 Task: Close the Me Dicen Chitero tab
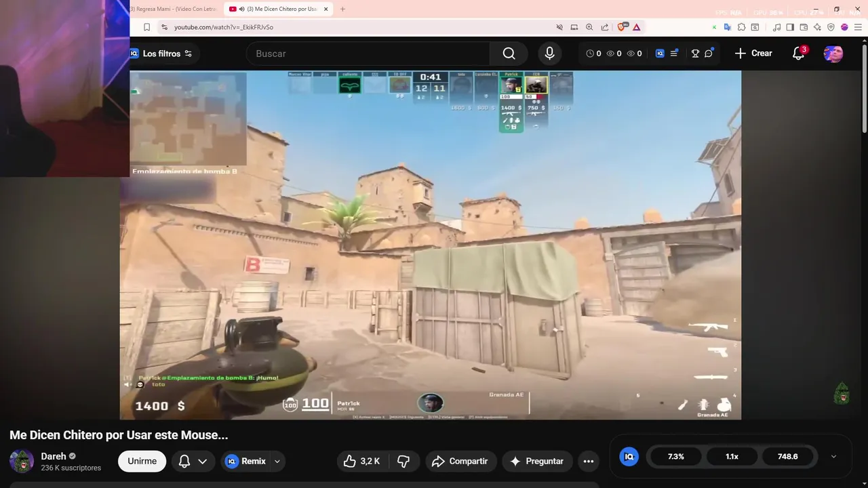click(x=326, y=9)
